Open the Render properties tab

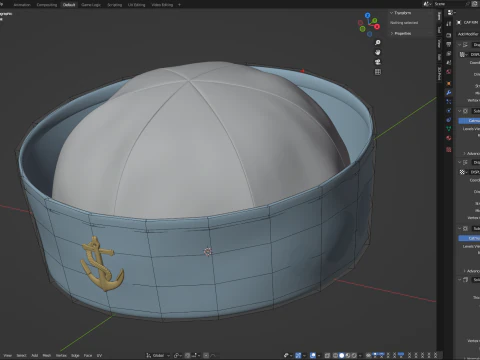tap(449, 35)
